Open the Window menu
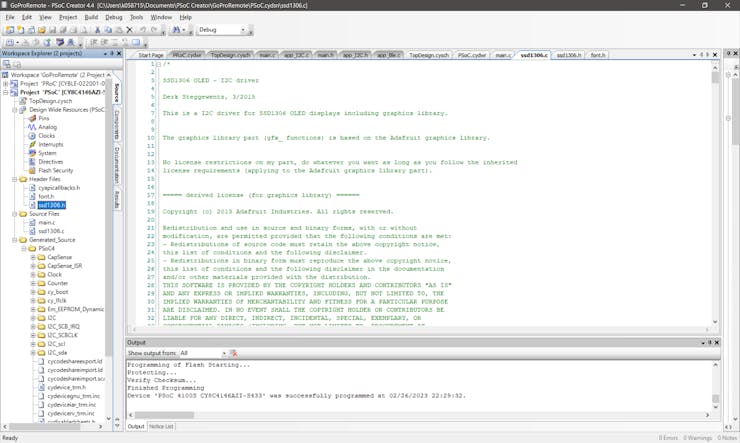This screenshot has height=443, width=740. pyautogui.click(x=161, y=17)
